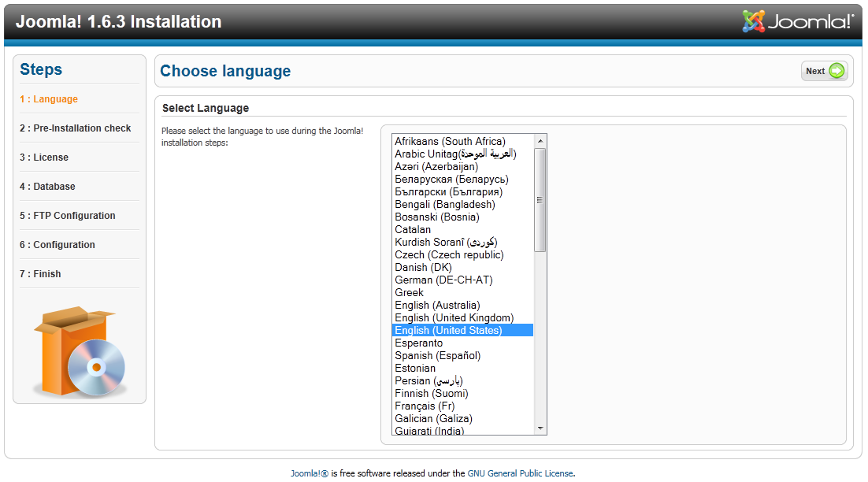Viewport: 868px width, 482px height.
Task: Choose the Configuration step in sidebar
Action: click(x=57, y=245)
